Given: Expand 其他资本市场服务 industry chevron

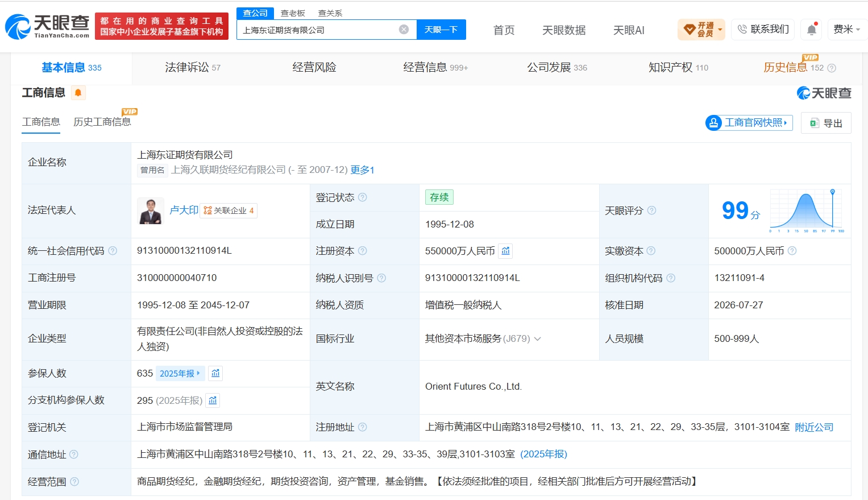Looking at the screenshot, I should 538,339.
